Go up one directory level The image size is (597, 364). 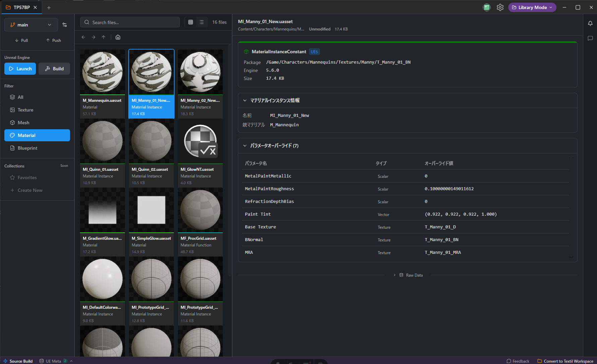click(104, 37)
